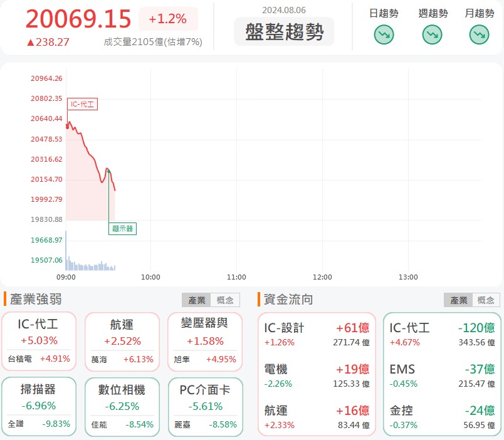Click the 271.74 億 turnover value
This screenshot has width=504, height=440.
pyautogui.click(x=351, y=343)
